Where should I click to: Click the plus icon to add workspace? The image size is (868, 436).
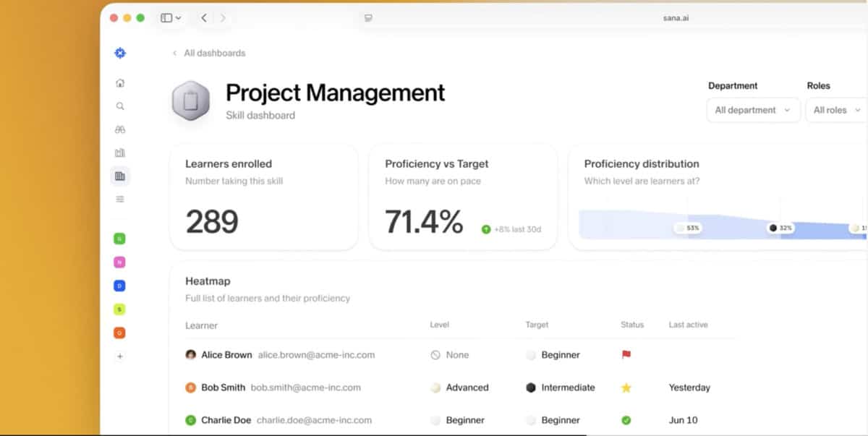120,356
